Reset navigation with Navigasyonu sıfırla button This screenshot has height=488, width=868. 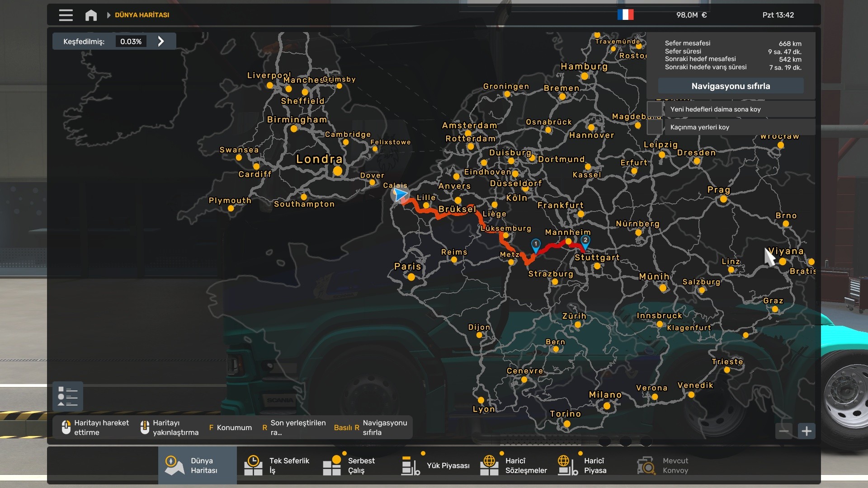point(731,86)
